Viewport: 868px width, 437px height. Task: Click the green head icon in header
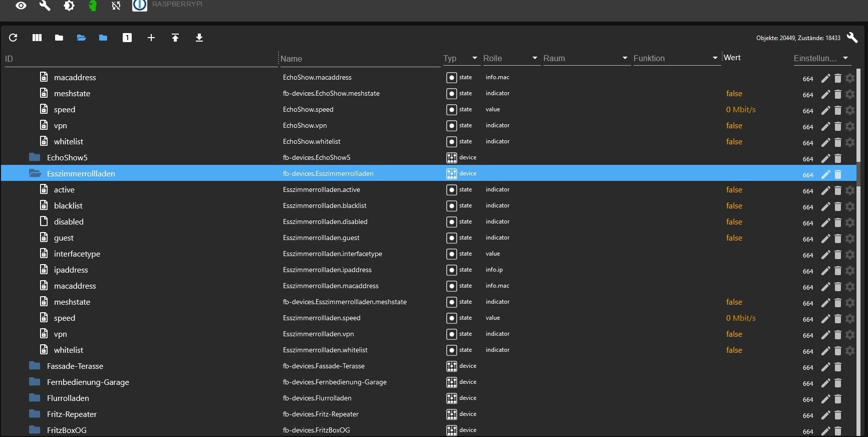pyautogui.click(x=93, y=6)
